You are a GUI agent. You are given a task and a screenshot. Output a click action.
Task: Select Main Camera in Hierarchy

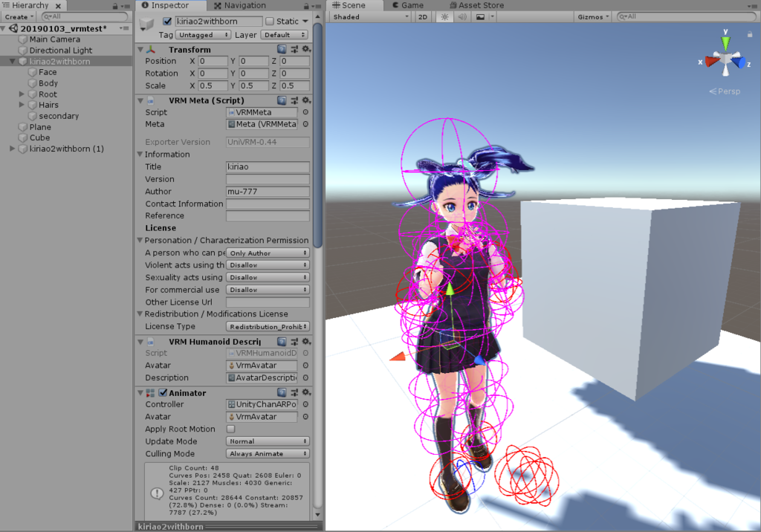click(54, 39)
